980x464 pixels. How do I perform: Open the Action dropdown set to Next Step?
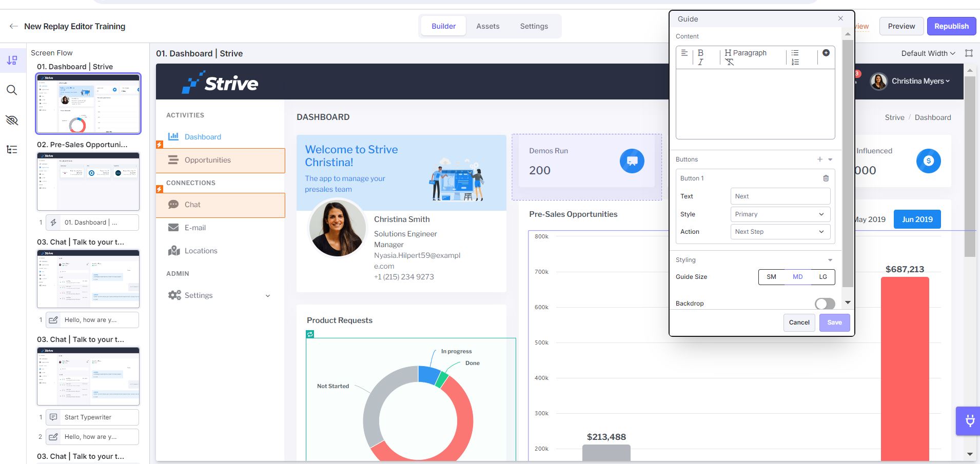coord(780,232)
